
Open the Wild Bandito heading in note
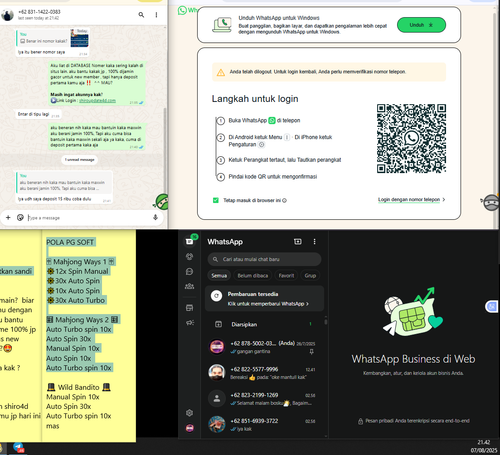(79, 387)
